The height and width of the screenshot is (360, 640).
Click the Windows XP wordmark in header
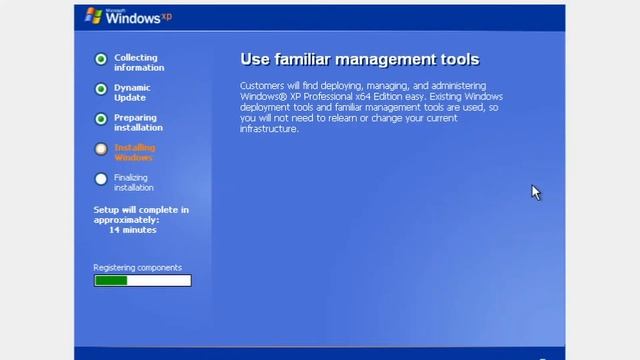tap(139, 17)
